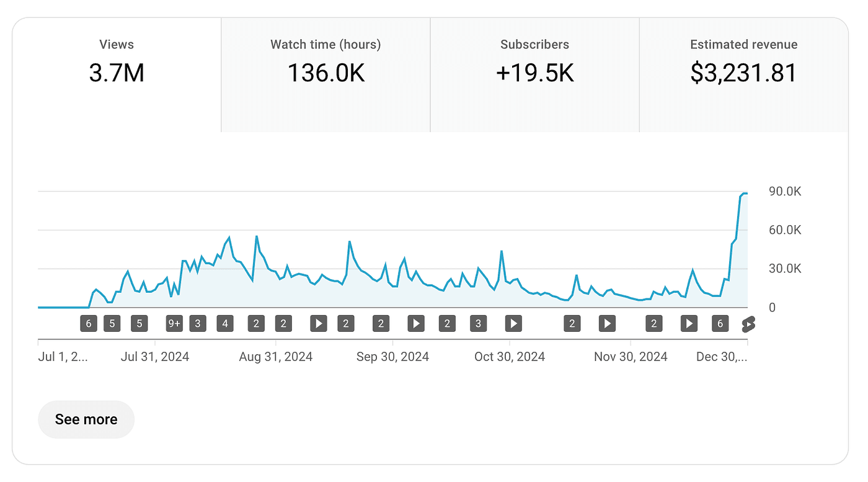Image resolution: width=868 pixels, height=482 pixels.
Task: Click the 3 video marker before Oct 30
Action: (478, 323)
